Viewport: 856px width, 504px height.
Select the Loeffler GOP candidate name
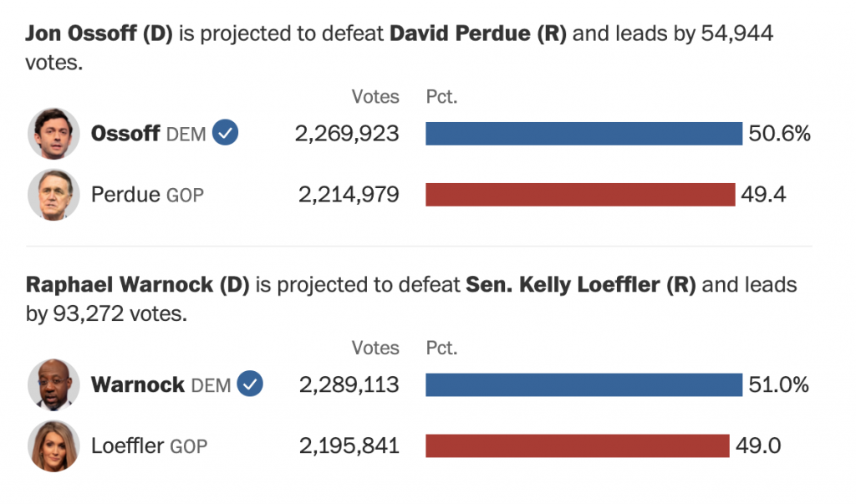[x=149, y=446]
